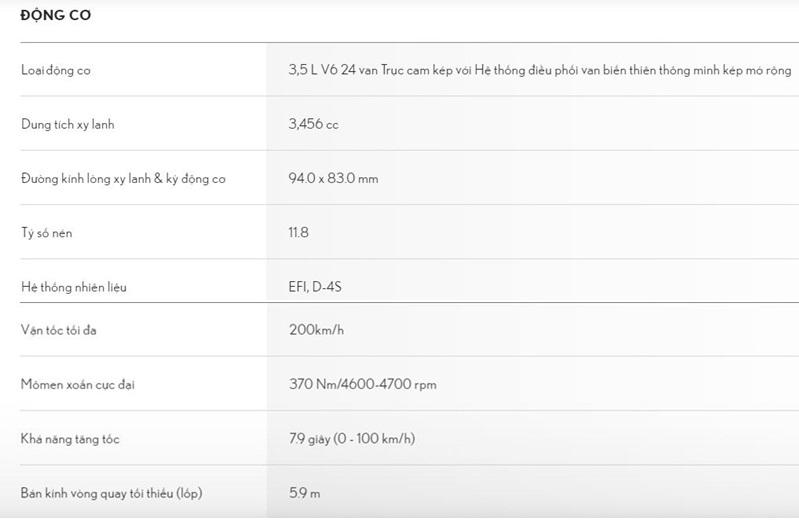799x528 pixels.
Task: Click the 370 Nm/4600-4700 rpm value
Action: [x=363, y=384]
